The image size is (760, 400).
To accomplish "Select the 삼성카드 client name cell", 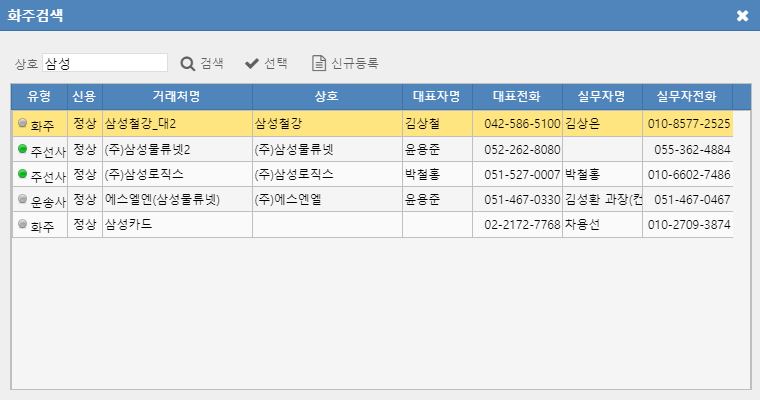I will tap(177, 224).
